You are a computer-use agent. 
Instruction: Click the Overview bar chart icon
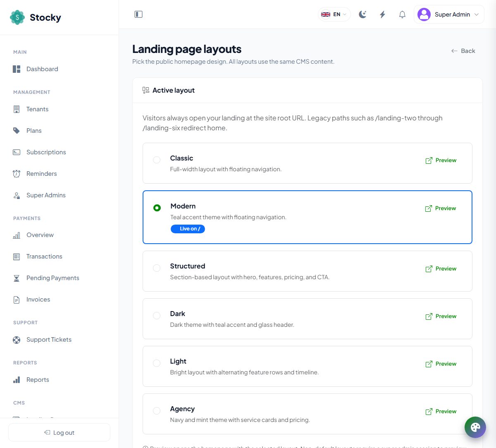[x=17, y=235]
